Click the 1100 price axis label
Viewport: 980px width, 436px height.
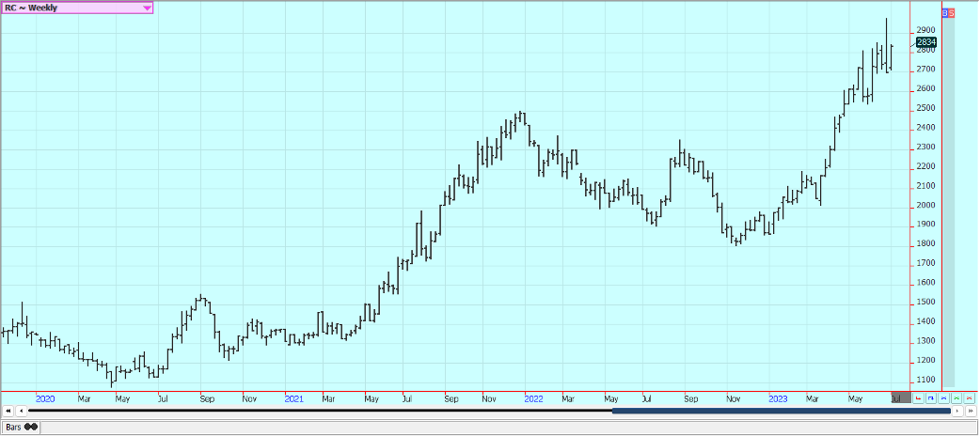(925, 381)
